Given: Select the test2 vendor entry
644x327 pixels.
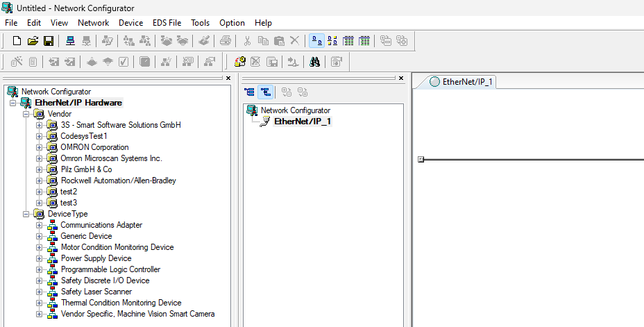Looking at the screenshot, I should tap(69, 192).
